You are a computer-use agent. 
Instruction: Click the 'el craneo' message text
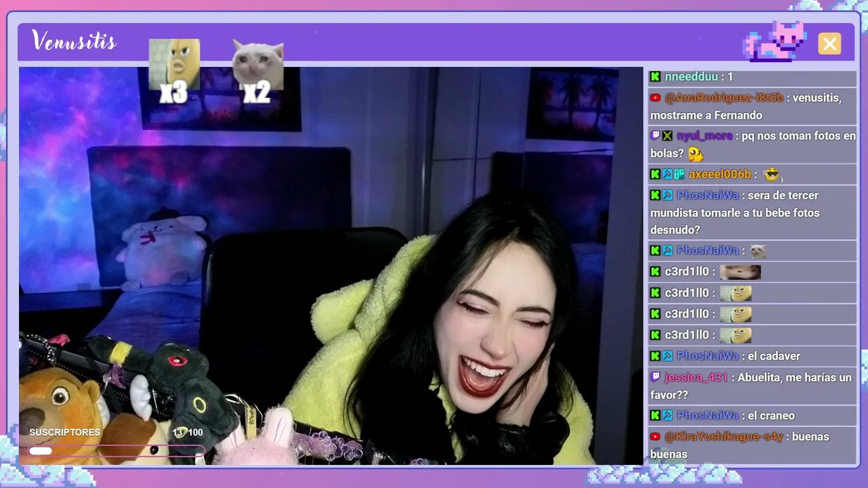771,415
